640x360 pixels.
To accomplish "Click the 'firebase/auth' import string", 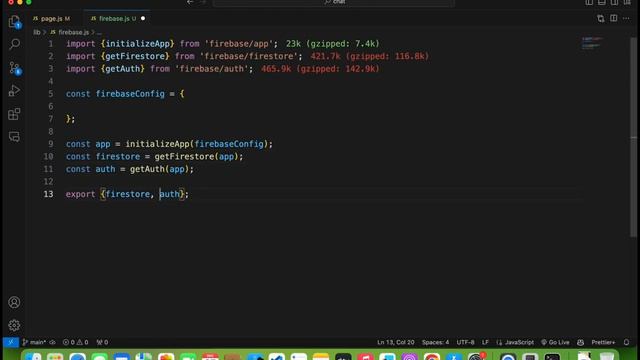I will [212, 69].
